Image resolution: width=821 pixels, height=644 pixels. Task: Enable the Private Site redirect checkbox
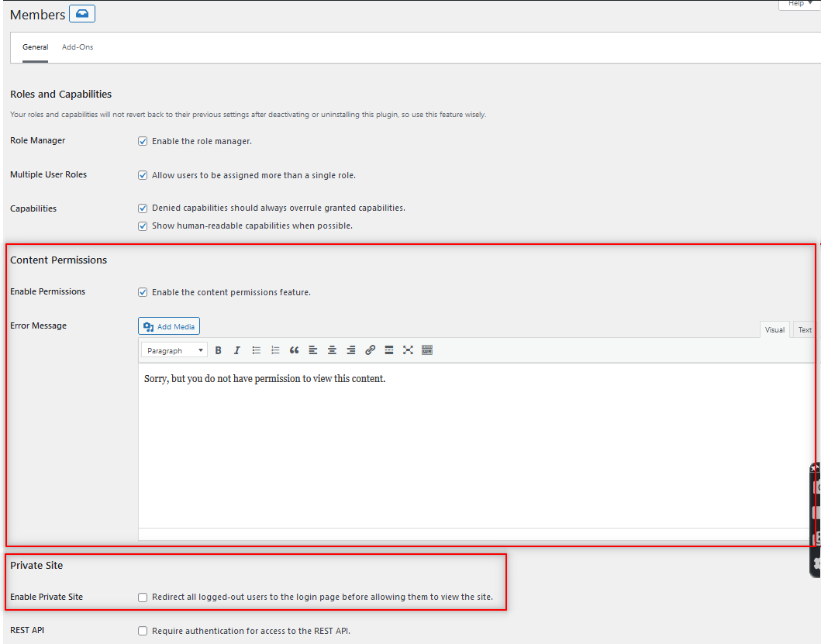pyautogui.click(x=143, y=598)
